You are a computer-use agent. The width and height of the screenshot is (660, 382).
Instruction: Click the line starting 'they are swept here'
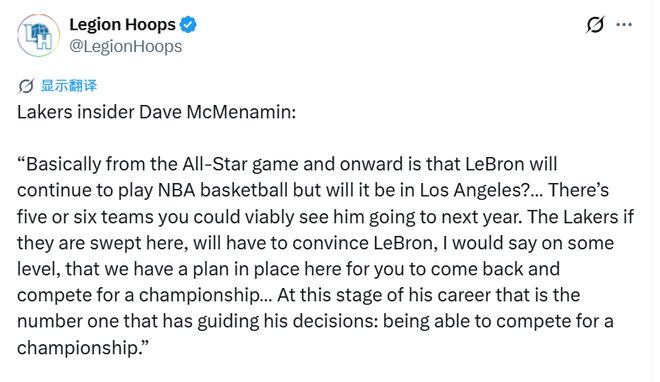click(x=315, y=243)
